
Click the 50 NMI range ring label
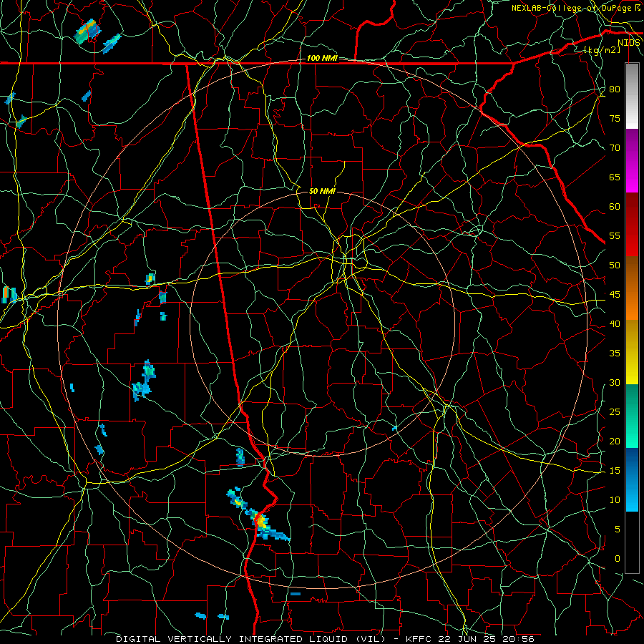tap(322, 191)
